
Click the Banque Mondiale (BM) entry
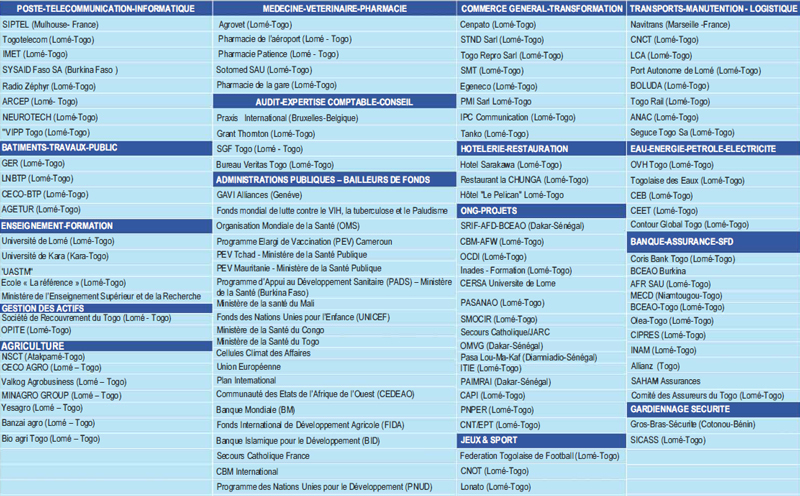pyautogui.click(x=256, y=410)
